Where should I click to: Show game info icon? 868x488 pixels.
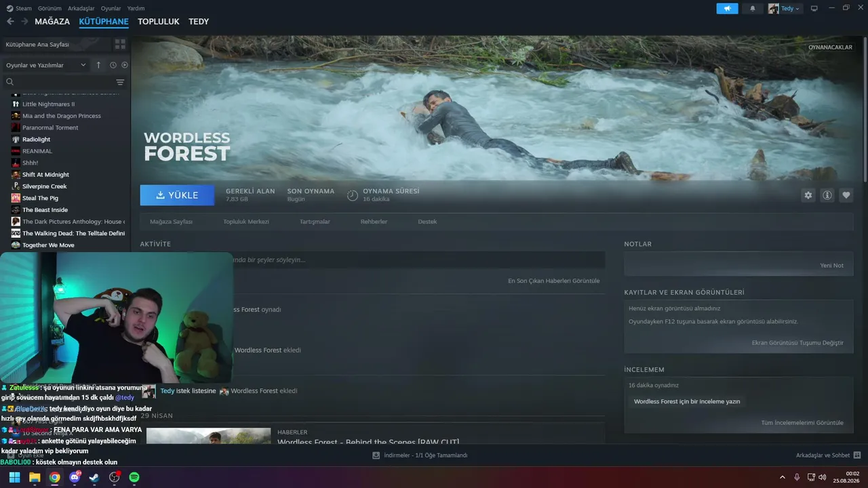click(x=827, y=195)
